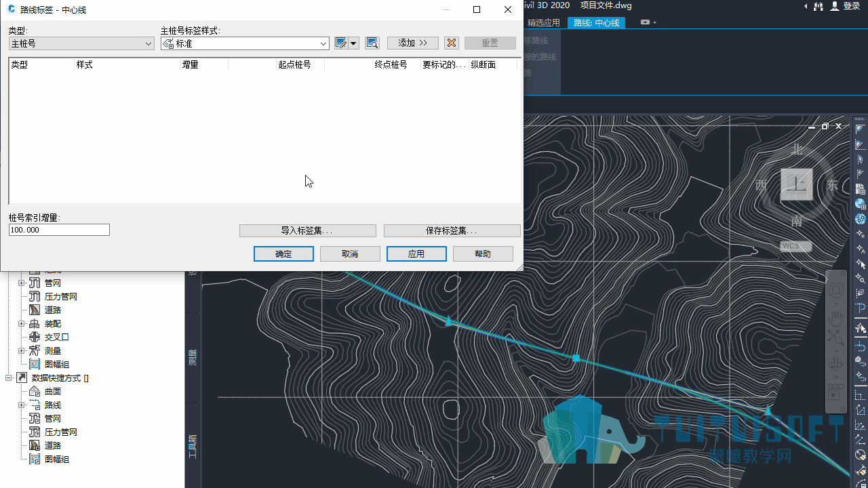Viewport: 868px width, 488px height.
Task: Open the steering wheel in navigation bar
Action: coord(836,291)
